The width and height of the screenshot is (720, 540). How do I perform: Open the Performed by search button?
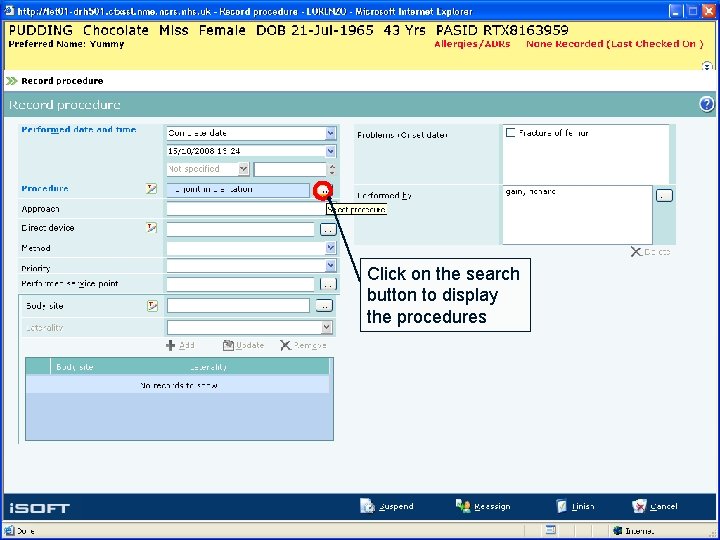(664, 196)
